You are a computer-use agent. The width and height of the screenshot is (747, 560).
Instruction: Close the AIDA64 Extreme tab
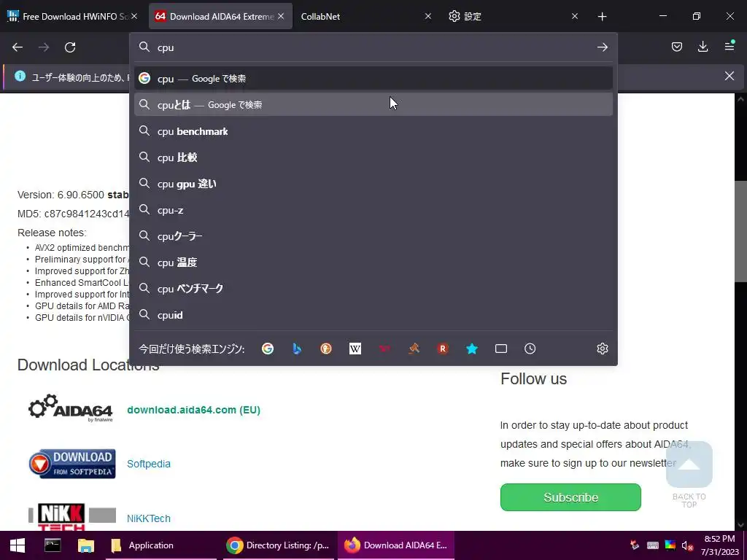(281, 16)
